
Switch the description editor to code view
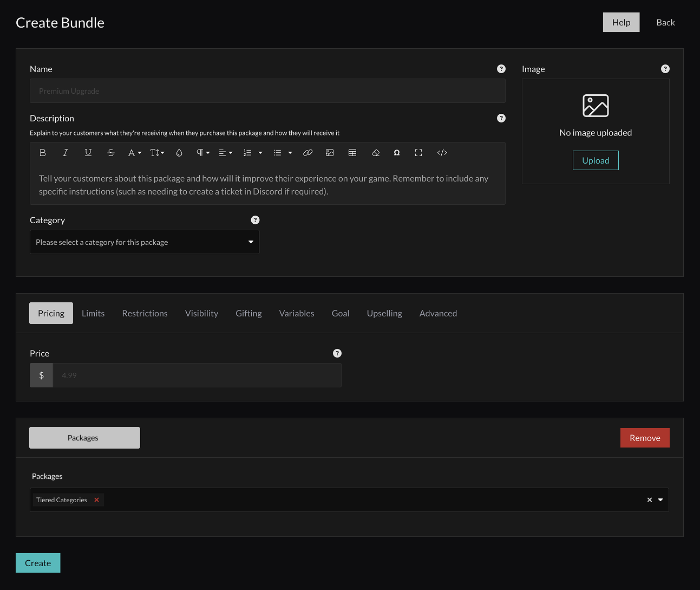(442, 152)
